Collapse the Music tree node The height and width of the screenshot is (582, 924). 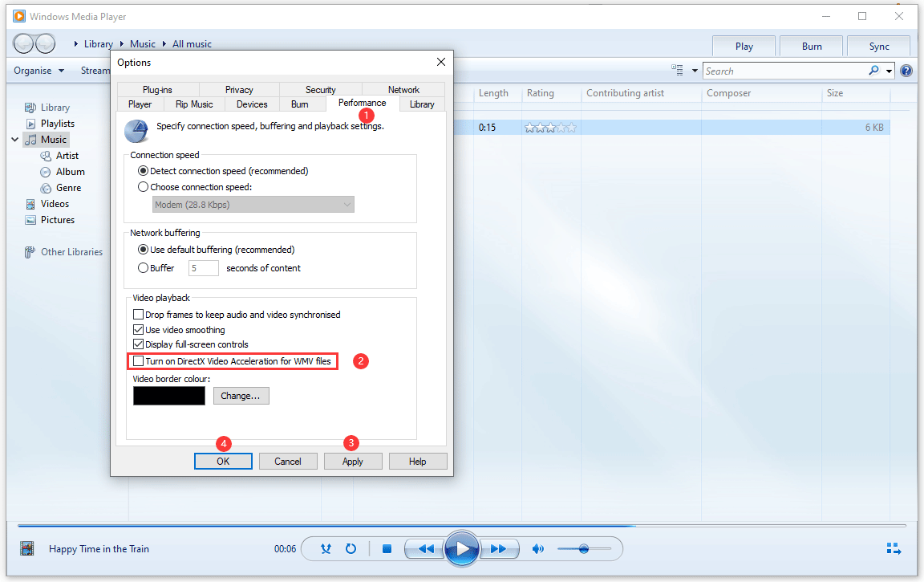click(x=14, y=140)
